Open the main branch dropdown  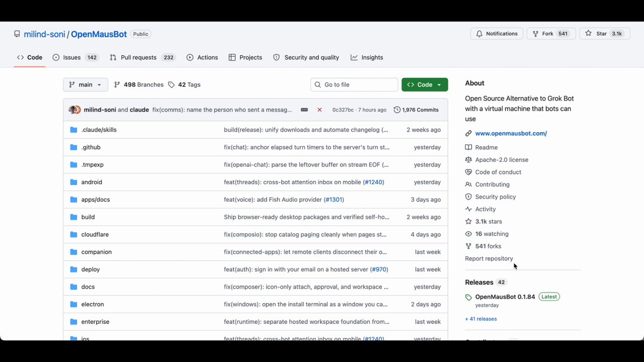[85, 85]
